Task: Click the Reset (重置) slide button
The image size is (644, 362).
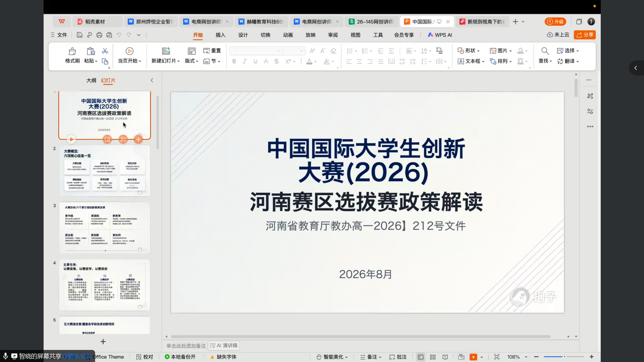Action: 212,51
